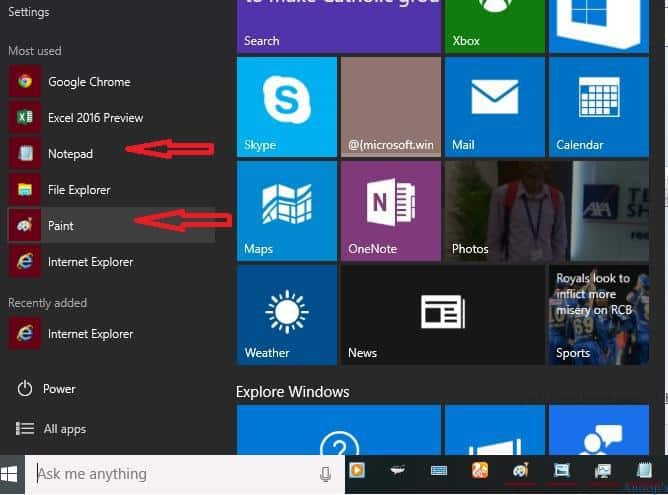The image size is (668, 495).
Task: Open the on-screen keyboard taskbar icon
Action: pos(438,470)
